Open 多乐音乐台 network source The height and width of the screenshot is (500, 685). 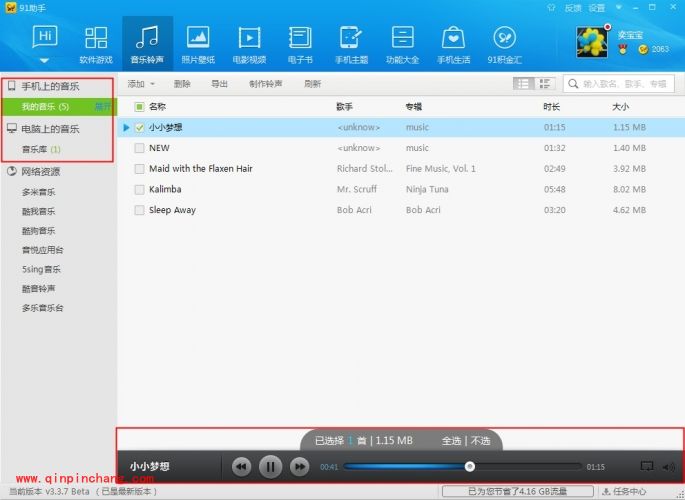point(43,308)
